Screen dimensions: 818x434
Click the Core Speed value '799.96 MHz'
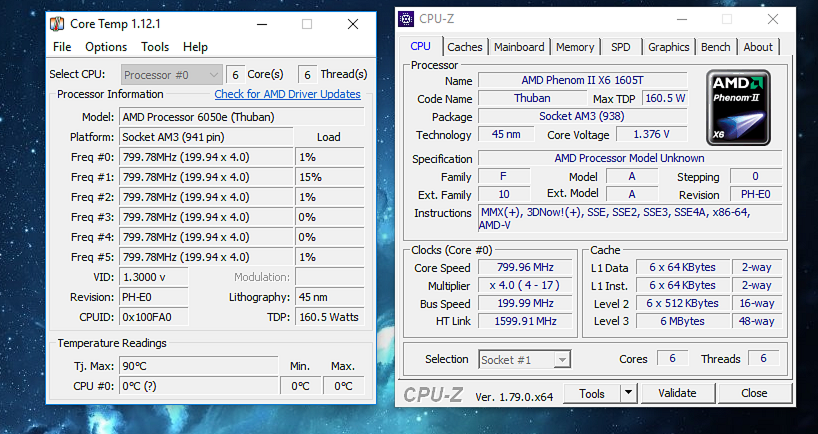click(x=525, y=267)
